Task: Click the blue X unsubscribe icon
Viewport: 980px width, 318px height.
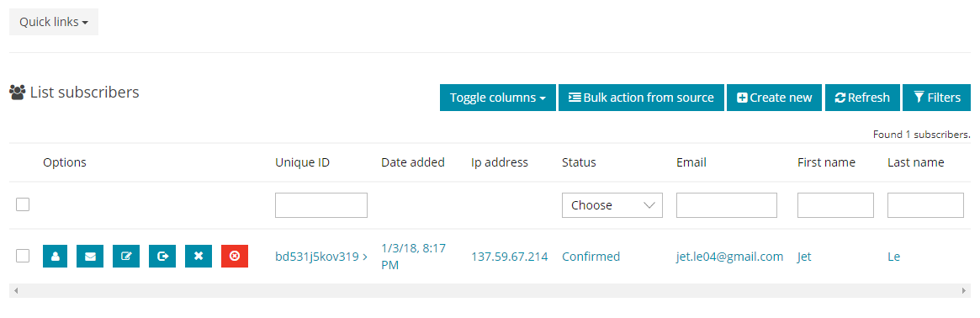Action: 199,256
